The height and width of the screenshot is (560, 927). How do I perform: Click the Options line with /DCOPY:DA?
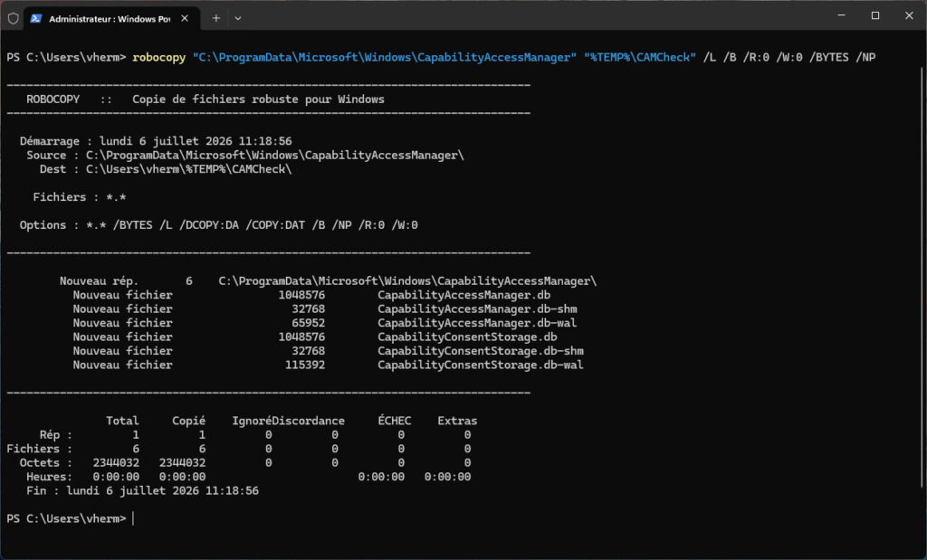point(219,225)
